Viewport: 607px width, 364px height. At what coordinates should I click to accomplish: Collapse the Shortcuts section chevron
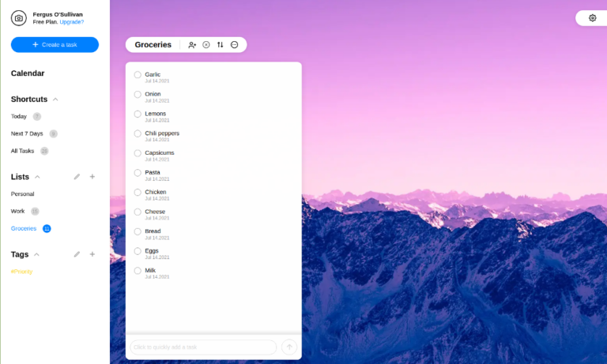(55, 99)
